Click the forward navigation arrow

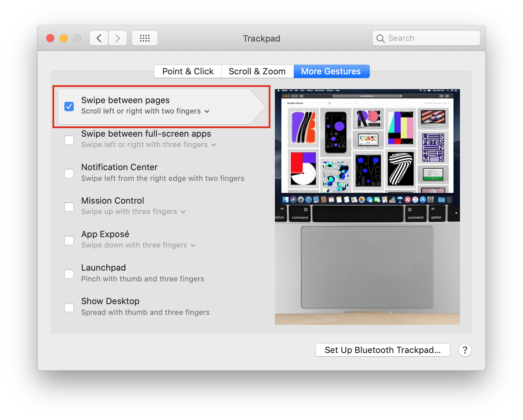click(x=118, y=38)
